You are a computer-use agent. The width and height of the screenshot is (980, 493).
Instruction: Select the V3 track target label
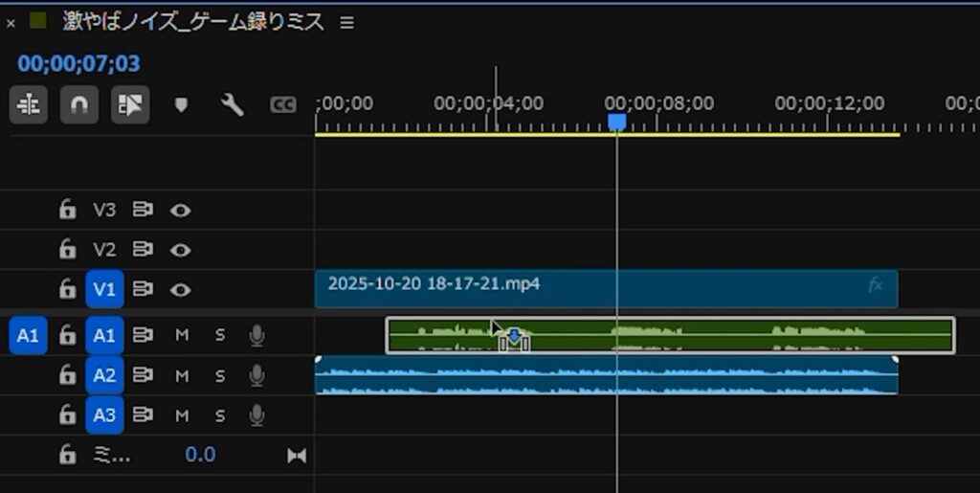[x=104, y=210]
